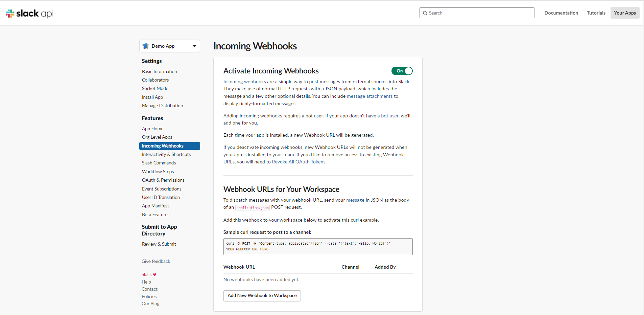The width and height of the screenshot is (644, 315).
Task: Click the Added By column header
Action: pyautogui.click(x=385, y=267)
